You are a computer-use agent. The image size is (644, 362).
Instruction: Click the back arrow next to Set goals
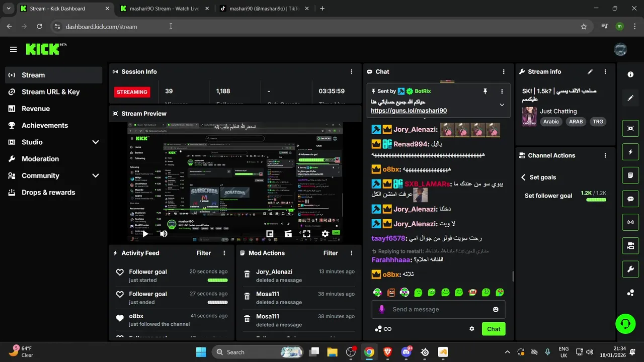(x=523, y=177)
